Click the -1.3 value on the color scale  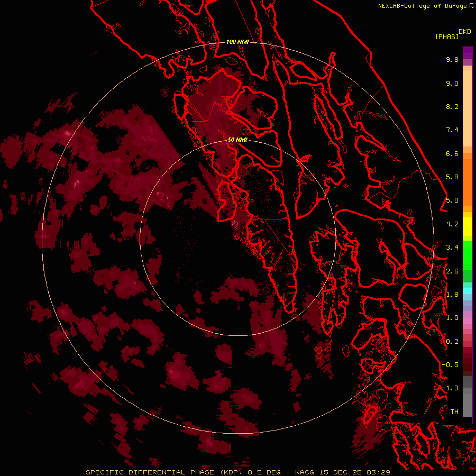tap(450, 388)
